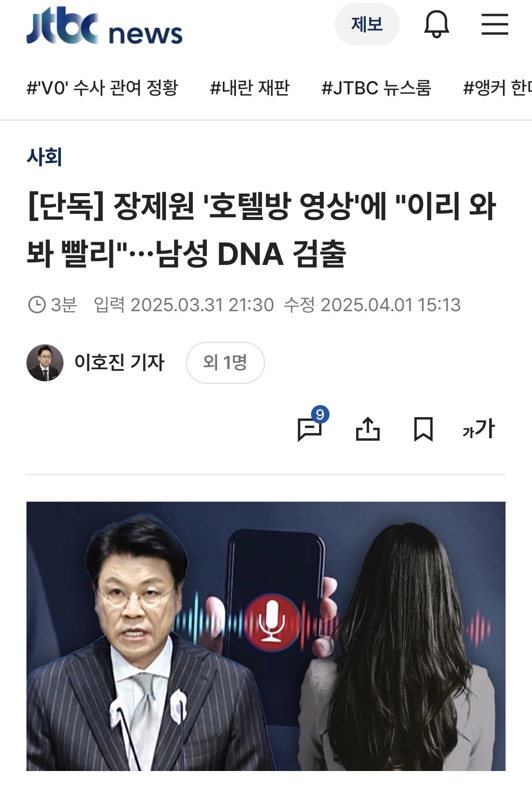532x812 pixels.
Task: Open the partially visible #앵커 tag
Action: [497, 88]
